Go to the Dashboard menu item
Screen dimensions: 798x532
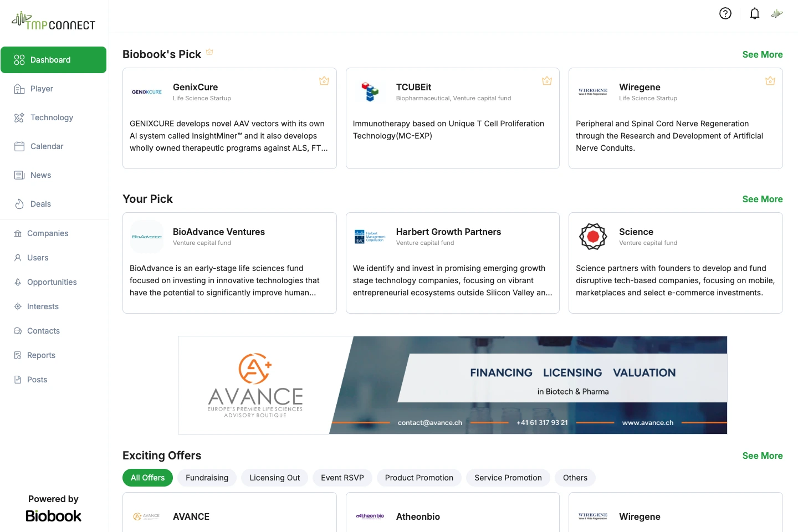[x=53, y=60]
